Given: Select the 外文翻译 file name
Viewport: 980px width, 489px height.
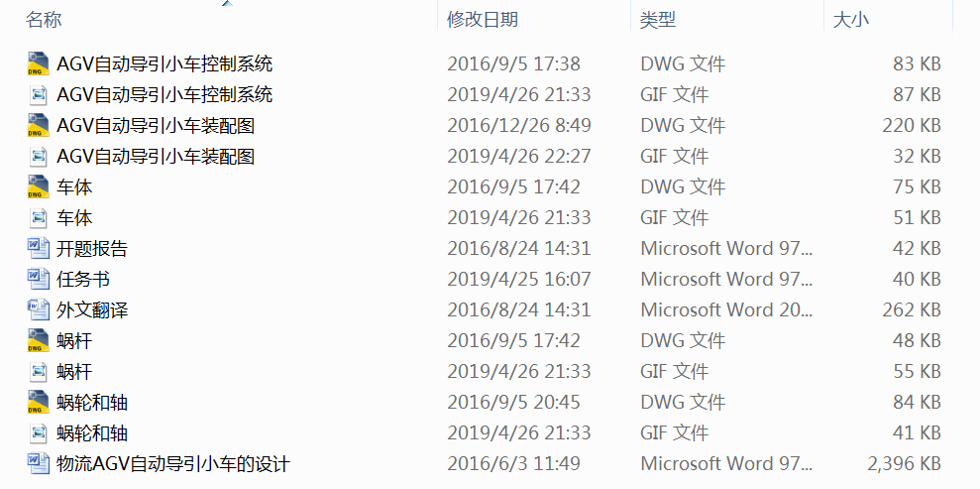Looking at the screenshot, I should tap(92, 310).
